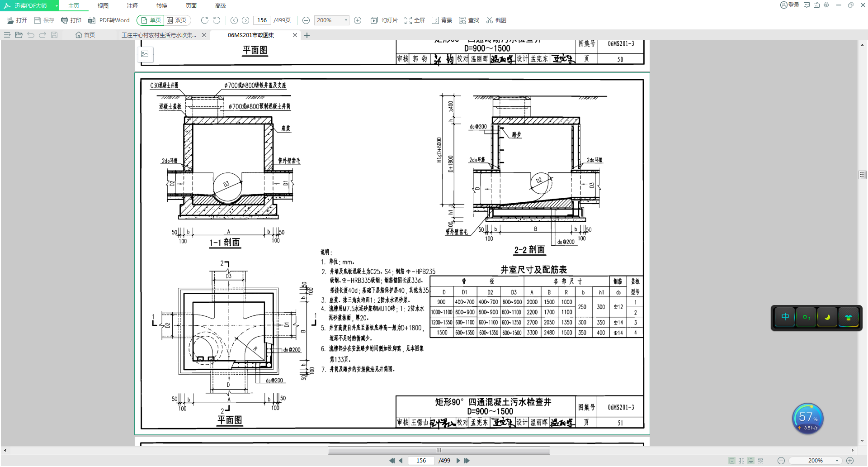This screenshot has height=467, width=868.
Task: Convert document with PDF转Word tool
Action: pos(108,20)
